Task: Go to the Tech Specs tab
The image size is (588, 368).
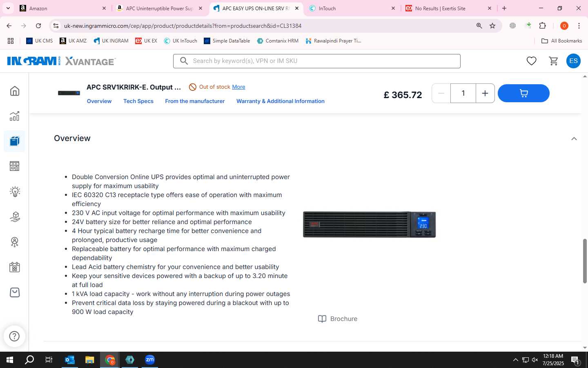Action: [x=138, y=101]
